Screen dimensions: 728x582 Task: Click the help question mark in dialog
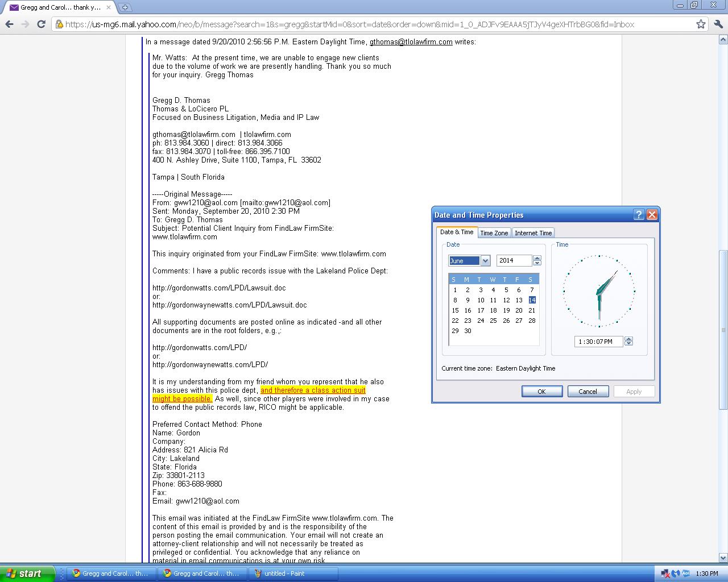tap(639, 215)
